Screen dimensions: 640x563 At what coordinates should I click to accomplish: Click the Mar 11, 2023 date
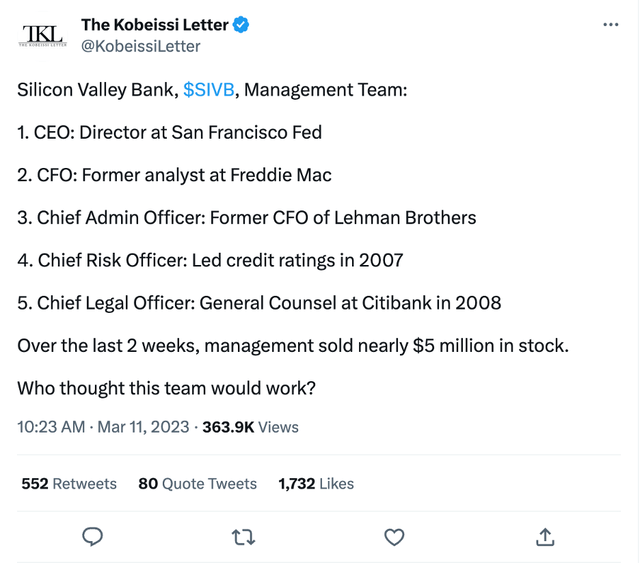pyautogui.click(x=143, y=427)
